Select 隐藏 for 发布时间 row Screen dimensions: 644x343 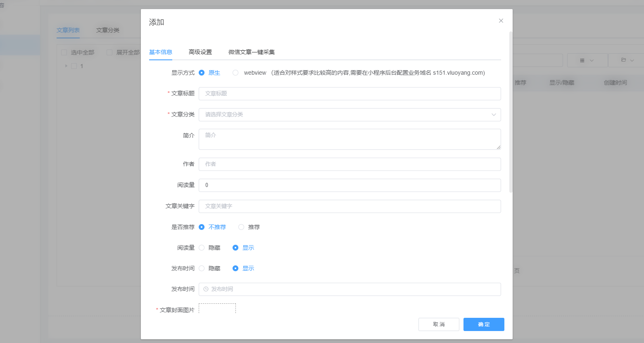click(x=202, y=268)
